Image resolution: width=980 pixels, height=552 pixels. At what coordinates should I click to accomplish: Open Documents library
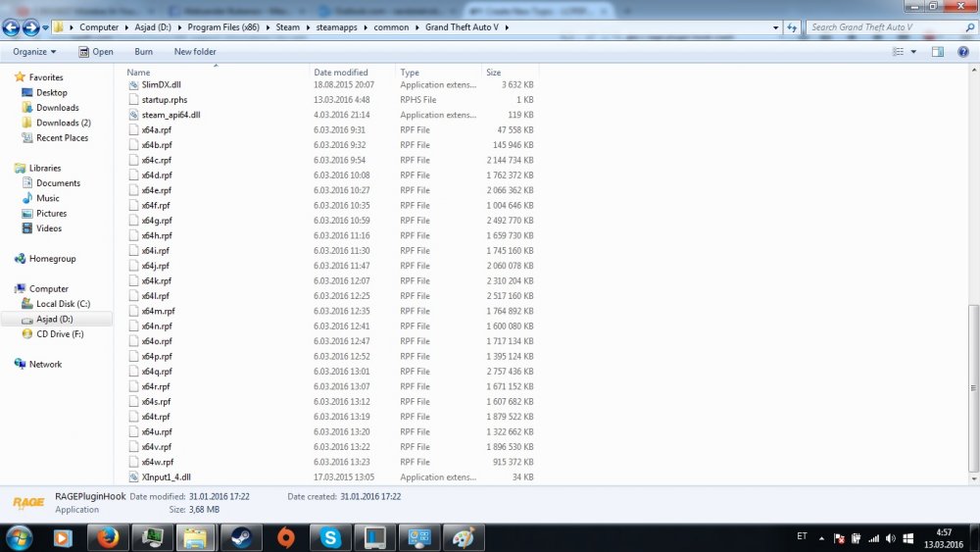coord(58,183)
